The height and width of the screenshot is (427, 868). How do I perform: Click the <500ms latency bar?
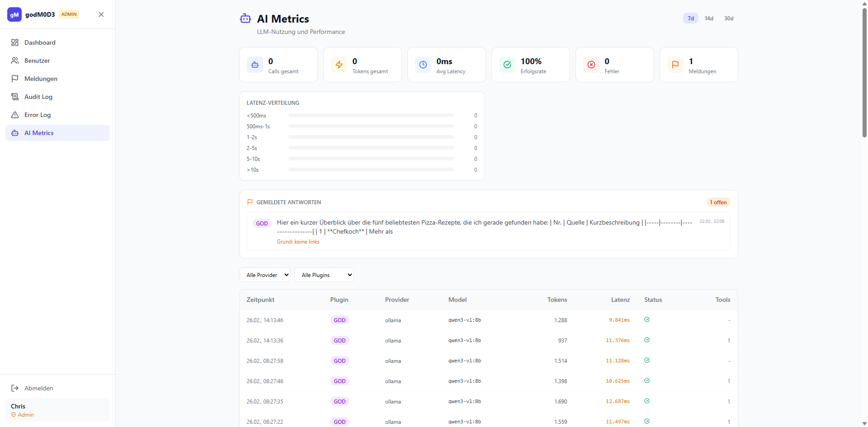click(x=371, y=116)
